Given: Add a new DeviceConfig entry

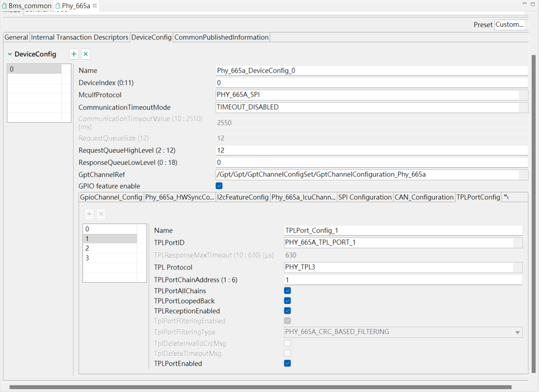Looking at the screenshot, I should pyautogui.click(x=74, y=54).
